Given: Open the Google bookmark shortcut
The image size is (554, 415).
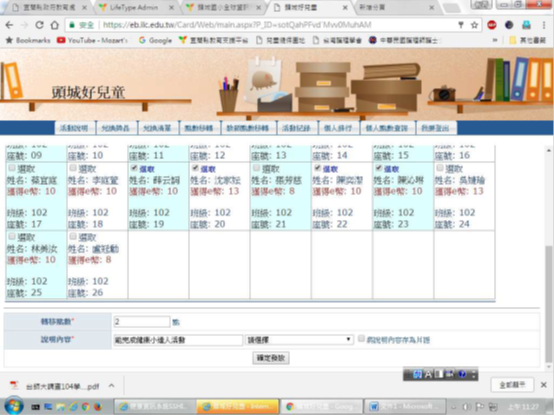Looking at the screenshot, I should 155,40.
